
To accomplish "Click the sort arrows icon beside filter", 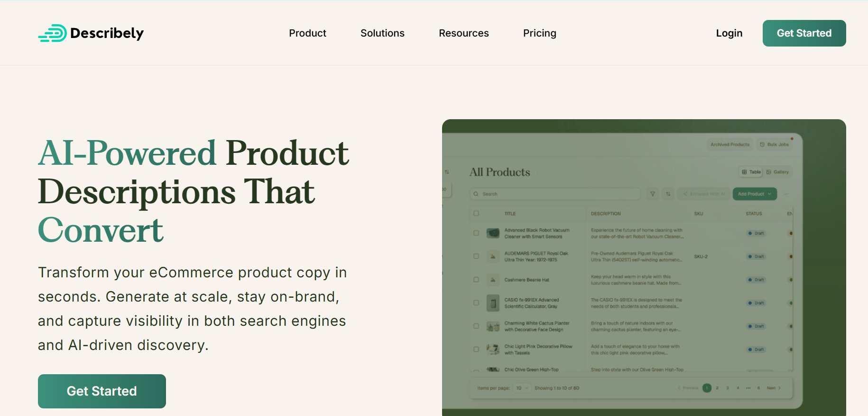I will point(668,194).
